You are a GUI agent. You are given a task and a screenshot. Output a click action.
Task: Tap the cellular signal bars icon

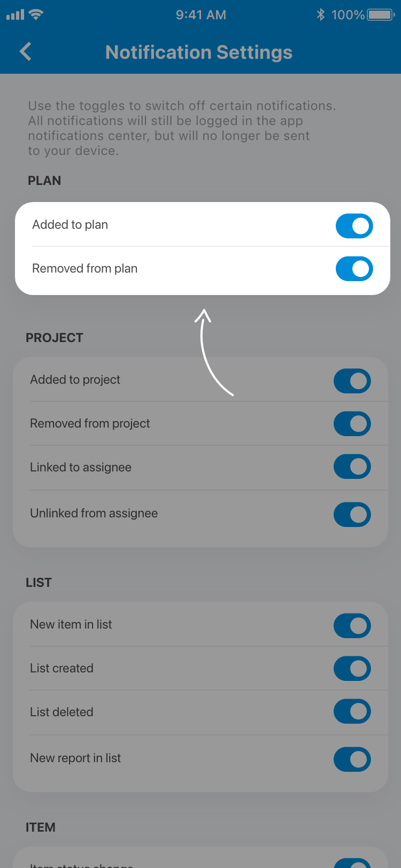click(x=15, y=15)
